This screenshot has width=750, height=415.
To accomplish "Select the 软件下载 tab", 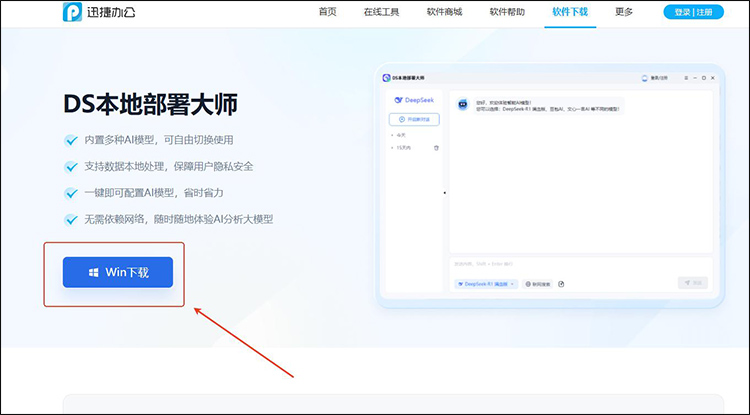I will tap(570, 12).
